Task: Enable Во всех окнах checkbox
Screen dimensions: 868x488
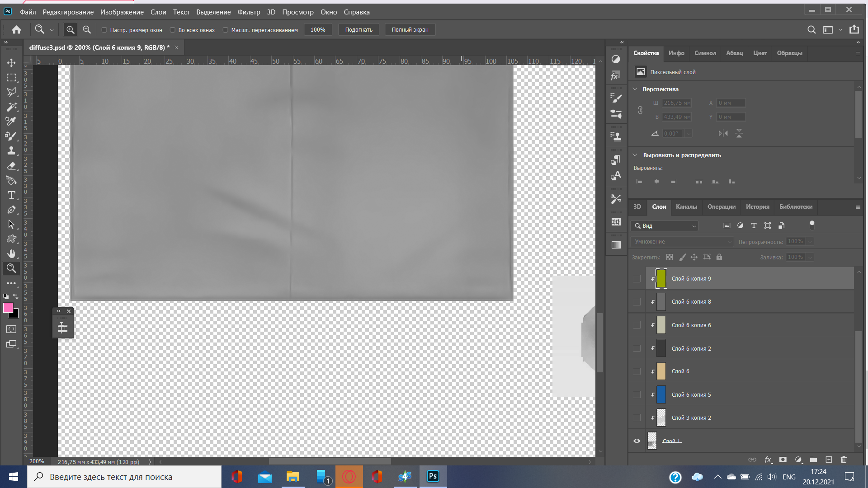Action: click(x=173, y=30)
